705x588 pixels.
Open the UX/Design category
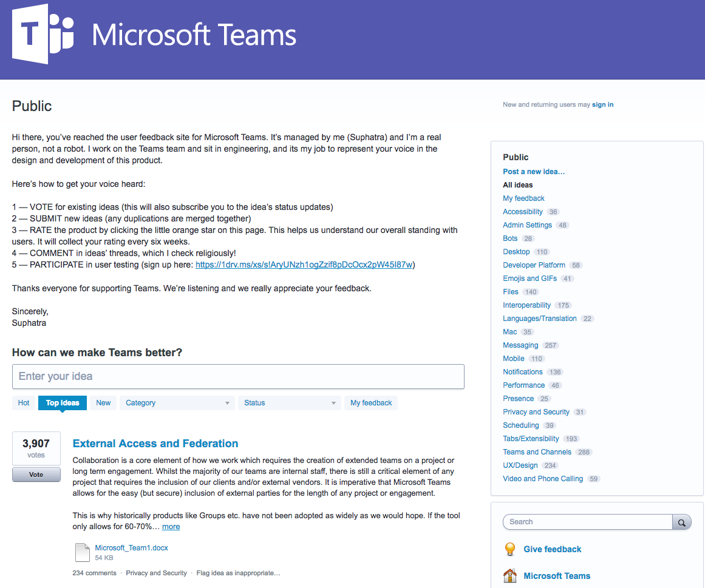[x=520, y=465]
